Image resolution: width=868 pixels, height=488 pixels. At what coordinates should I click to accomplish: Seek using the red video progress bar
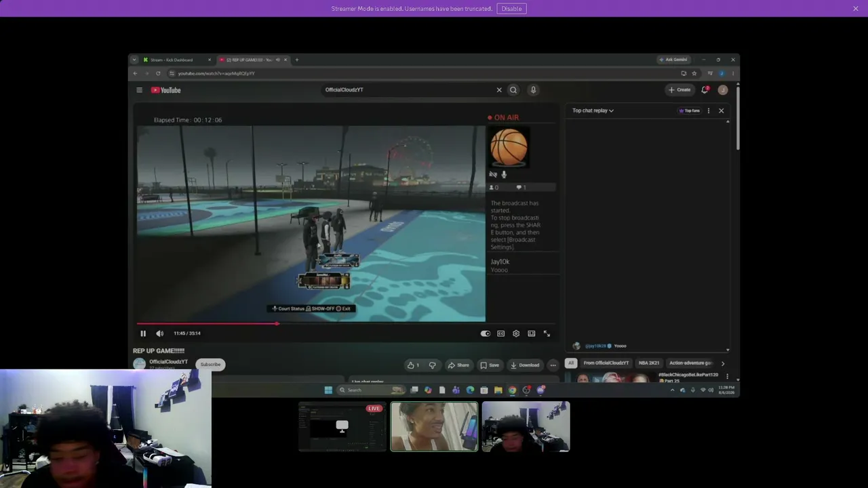click(x=345, y=324)
